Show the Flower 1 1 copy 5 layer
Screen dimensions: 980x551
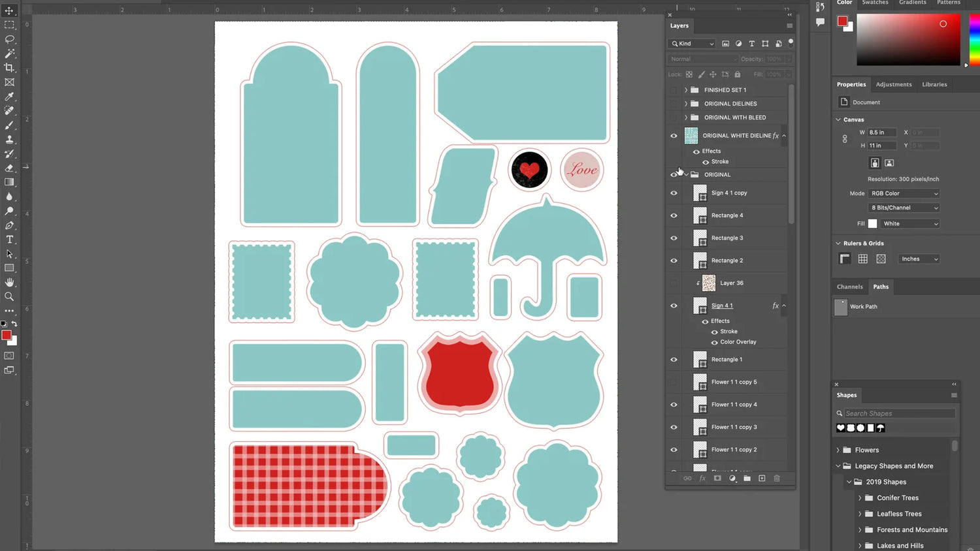(x=674, y=382)
